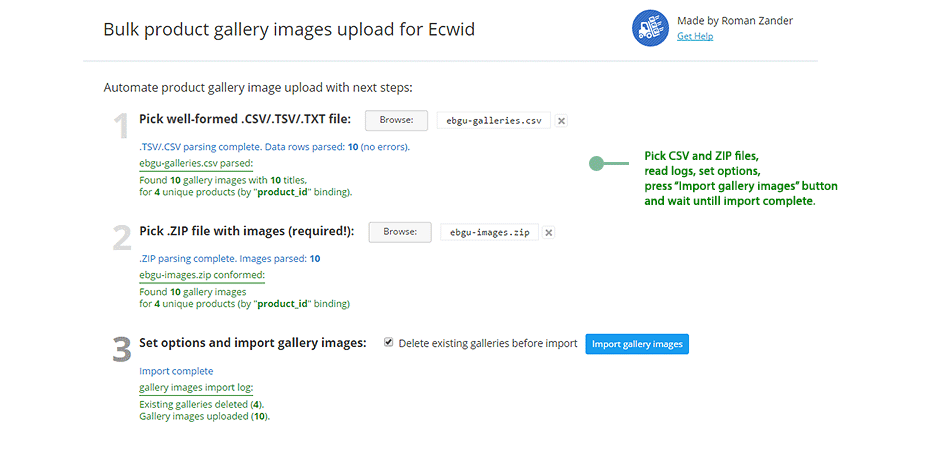Expand the ebgu-images.zip conformed log header

point(201,275)
